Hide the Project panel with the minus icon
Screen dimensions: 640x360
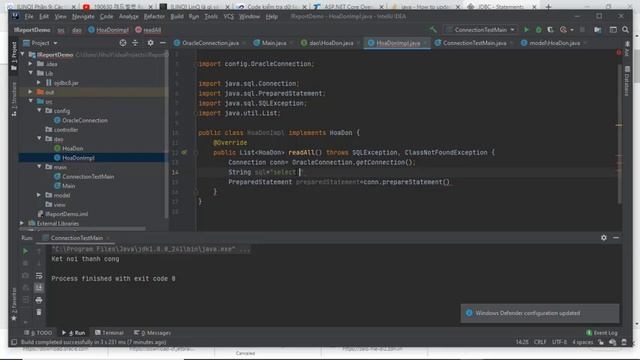click(162, 43)
